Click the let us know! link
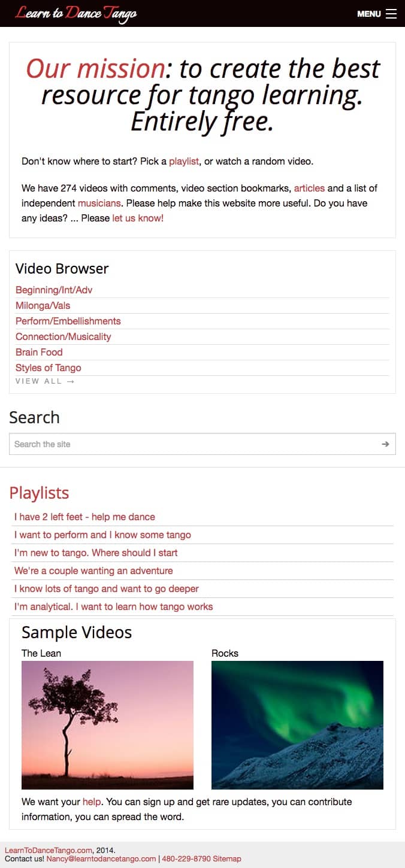Screen dimensions: 405x868 (138, 218)
